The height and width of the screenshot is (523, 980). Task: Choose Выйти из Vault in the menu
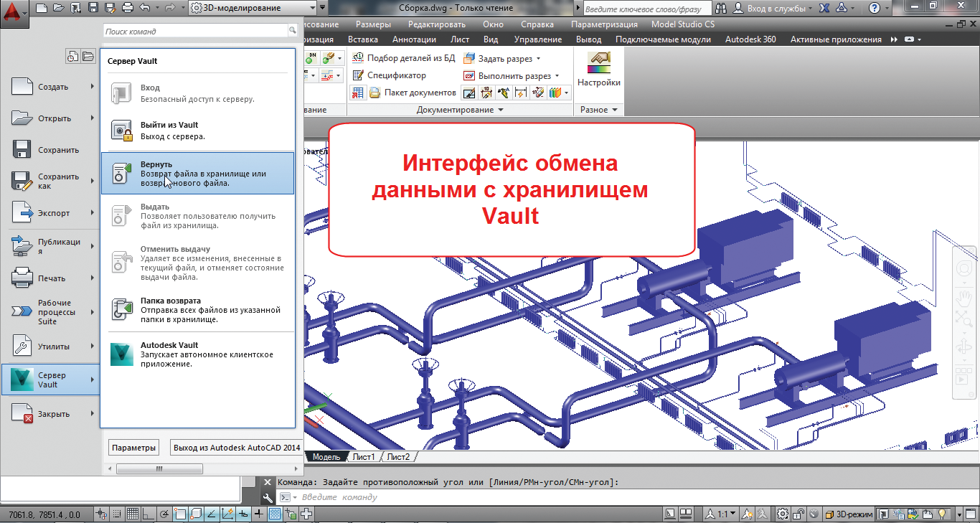(x=197, y=130)
